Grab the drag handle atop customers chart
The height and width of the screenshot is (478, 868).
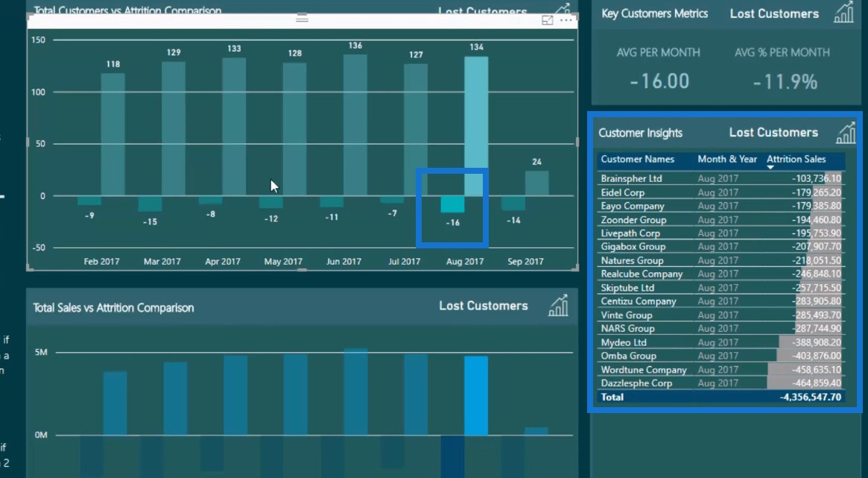(302, 19)
